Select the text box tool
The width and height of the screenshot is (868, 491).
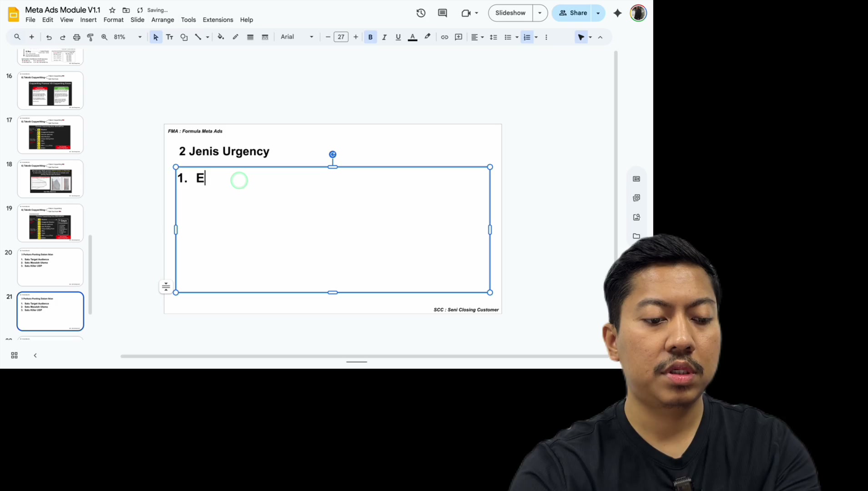[x=170, y=37]
